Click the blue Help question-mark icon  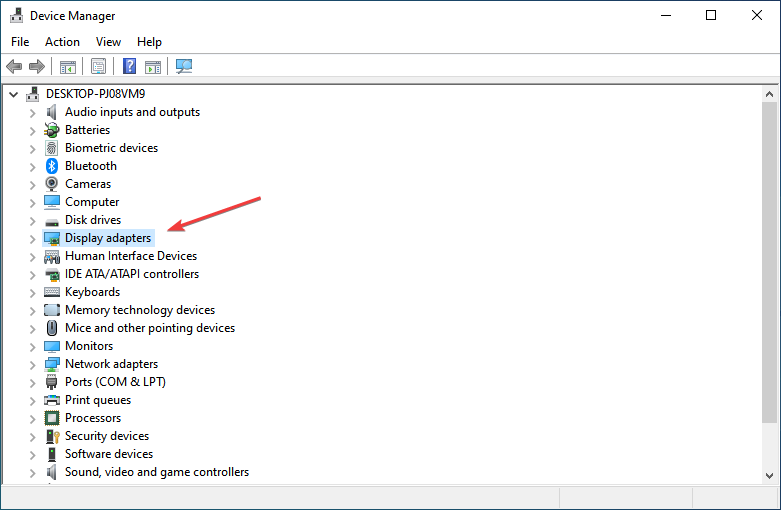[130, 66]
